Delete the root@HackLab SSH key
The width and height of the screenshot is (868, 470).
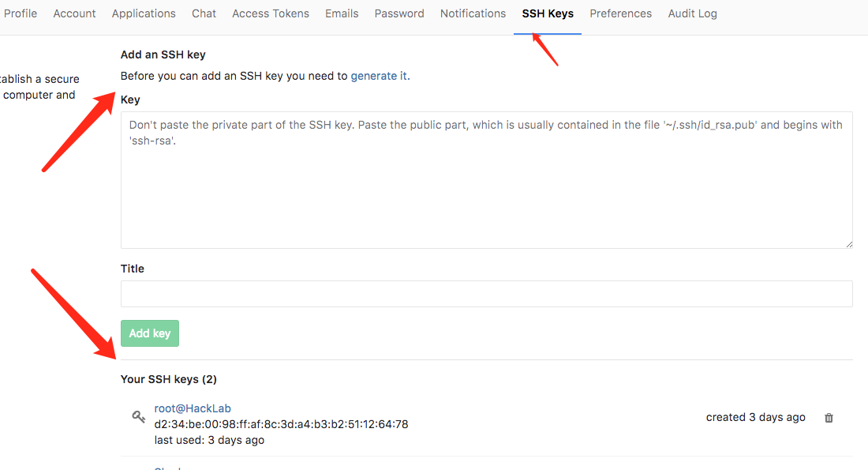pos(829,418)
